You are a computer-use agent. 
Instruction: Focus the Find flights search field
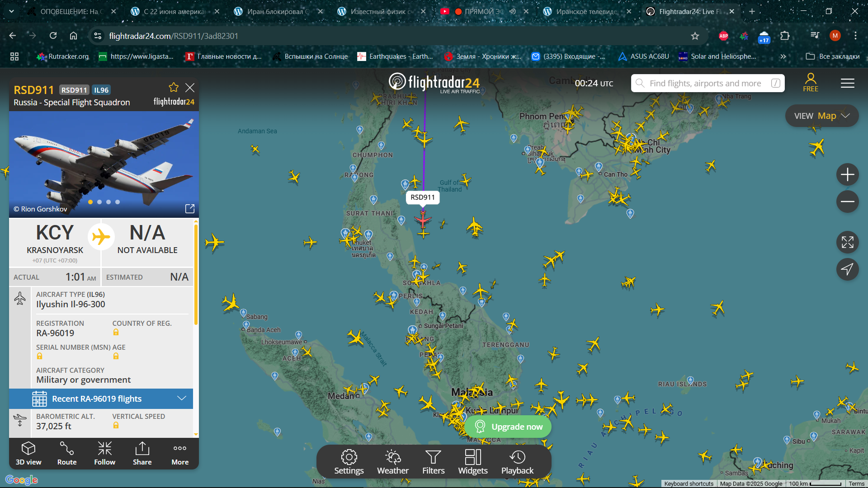pyautogui.click(x=708, y=83)
